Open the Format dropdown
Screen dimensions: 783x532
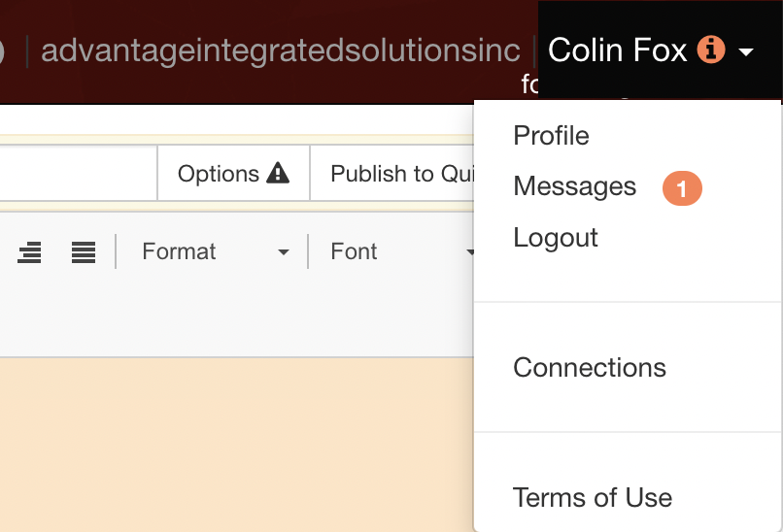215,252
